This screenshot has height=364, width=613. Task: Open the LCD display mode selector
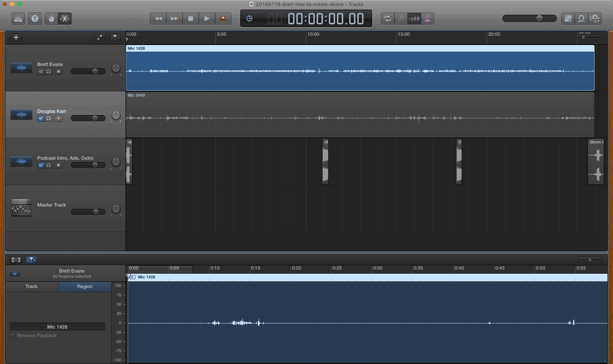tap(249, 19)
